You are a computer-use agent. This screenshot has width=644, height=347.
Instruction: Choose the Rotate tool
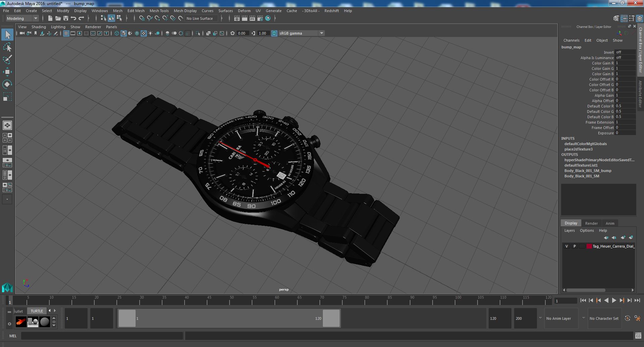(x=7, y=84)
